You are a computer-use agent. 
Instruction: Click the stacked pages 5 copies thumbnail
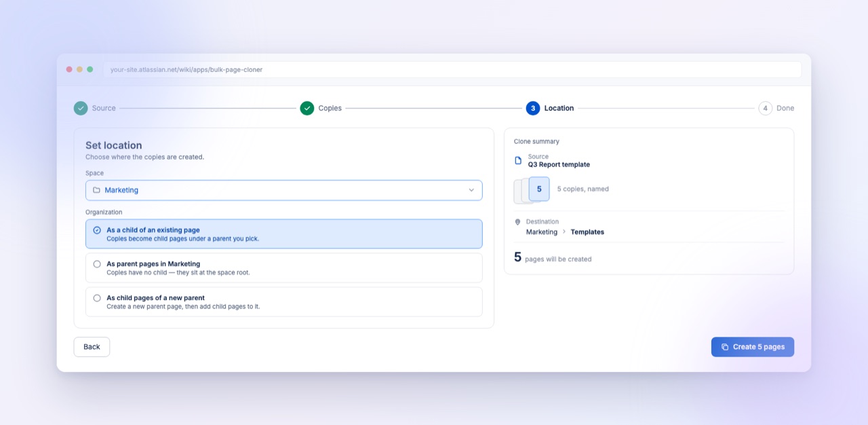coord(532,190)
